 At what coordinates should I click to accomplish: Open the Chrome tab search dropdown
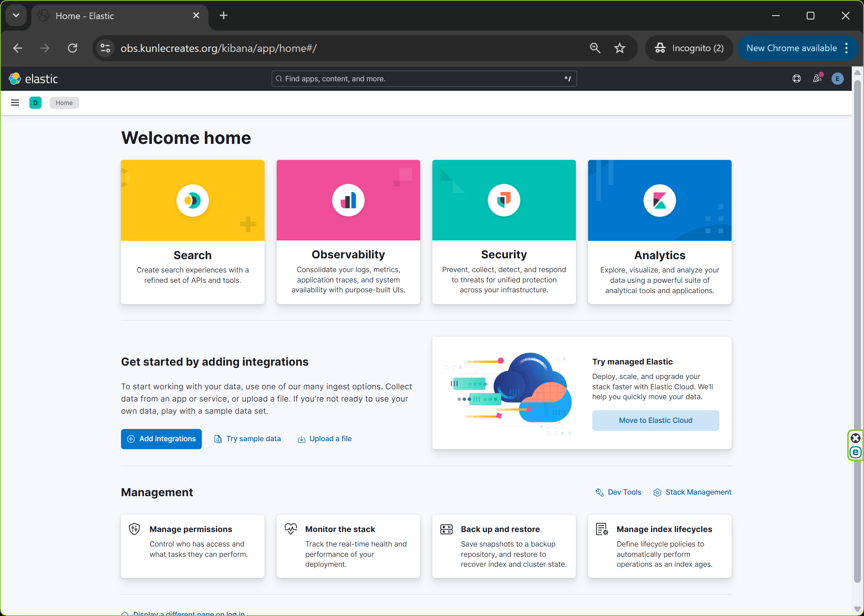[x=16, y=15]
